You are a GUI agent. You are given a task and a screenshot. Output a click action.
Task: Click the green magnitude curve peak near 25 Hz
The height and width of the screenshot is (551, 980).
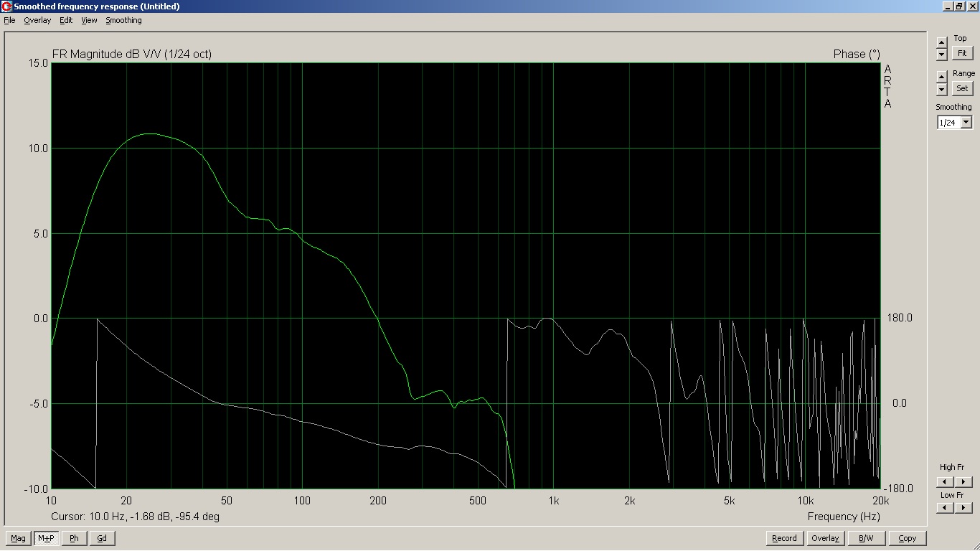149,133
